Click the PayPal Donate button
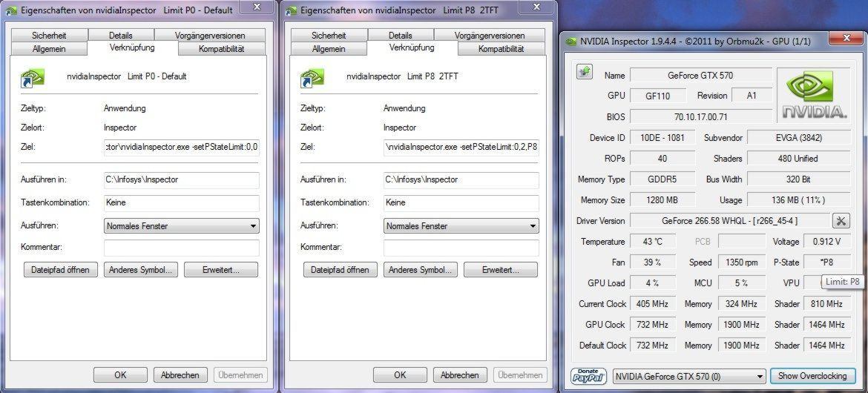Screen dimensions: 868x393 point(588,376)
